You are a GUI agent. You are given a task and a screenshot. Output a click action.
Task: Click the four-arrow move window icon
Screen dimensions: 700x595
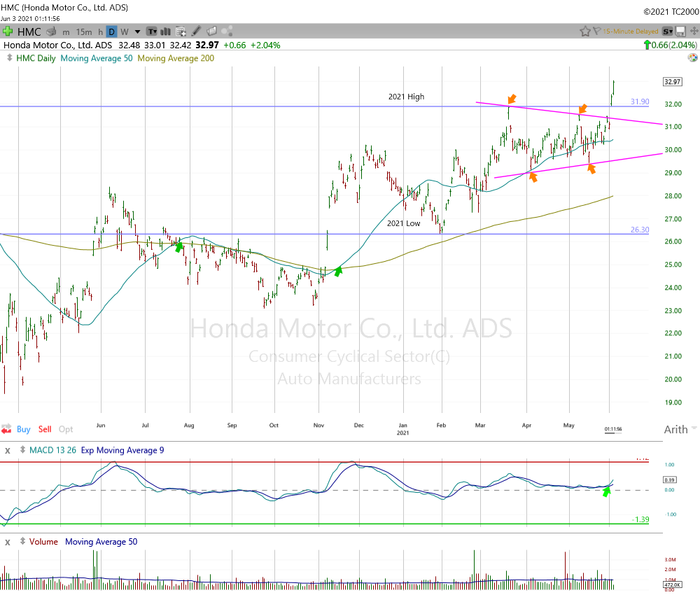click(694, 31)
